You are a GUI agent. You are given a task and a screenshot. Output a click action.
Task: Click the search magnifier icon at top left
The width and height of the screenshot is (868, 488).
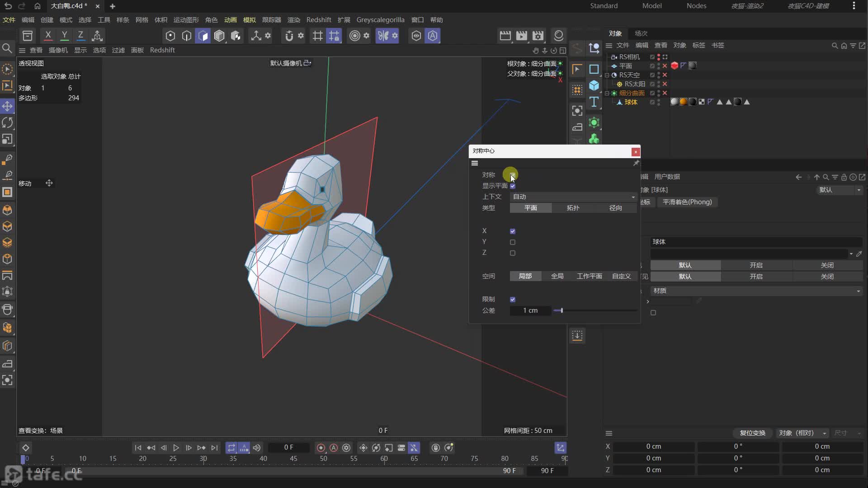click(7, 48)
